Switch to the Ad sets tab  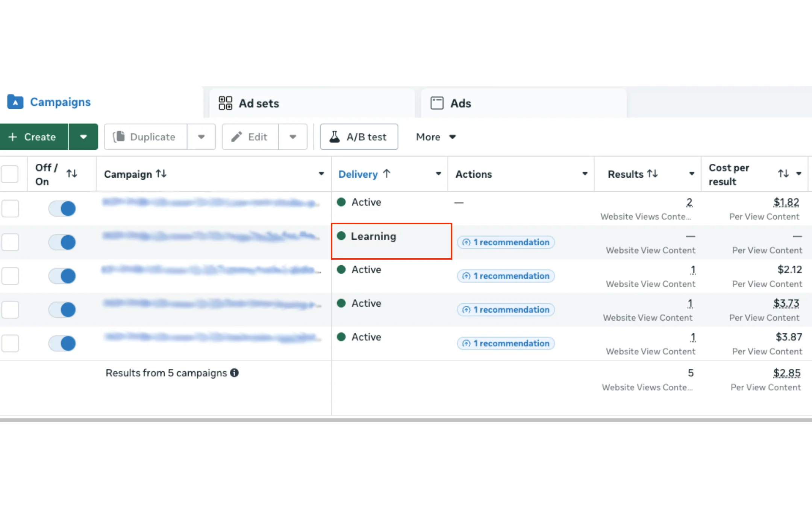(x=259, y=103)
